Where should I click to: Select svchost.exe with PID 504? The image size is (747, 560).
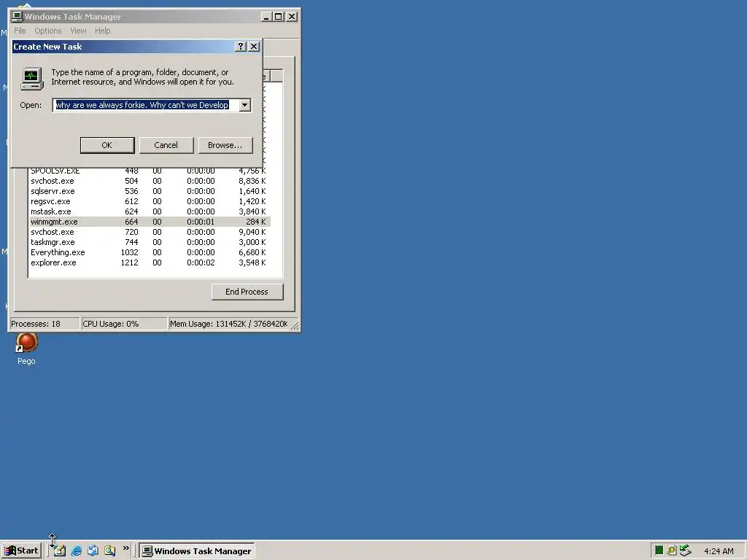150,181
